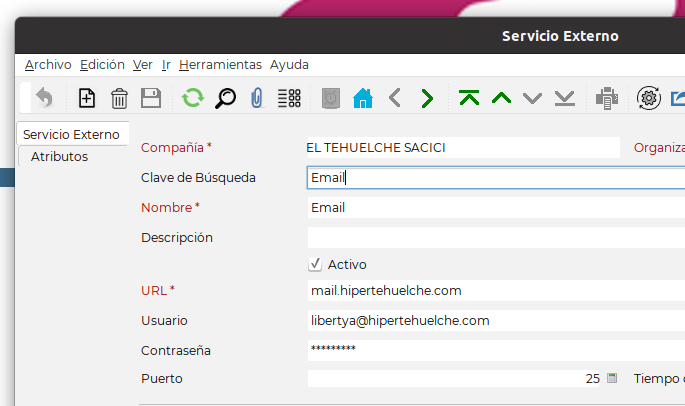Click the Servicio Externo window title bar
Viewport: 685px width, 406px height.
349,36
